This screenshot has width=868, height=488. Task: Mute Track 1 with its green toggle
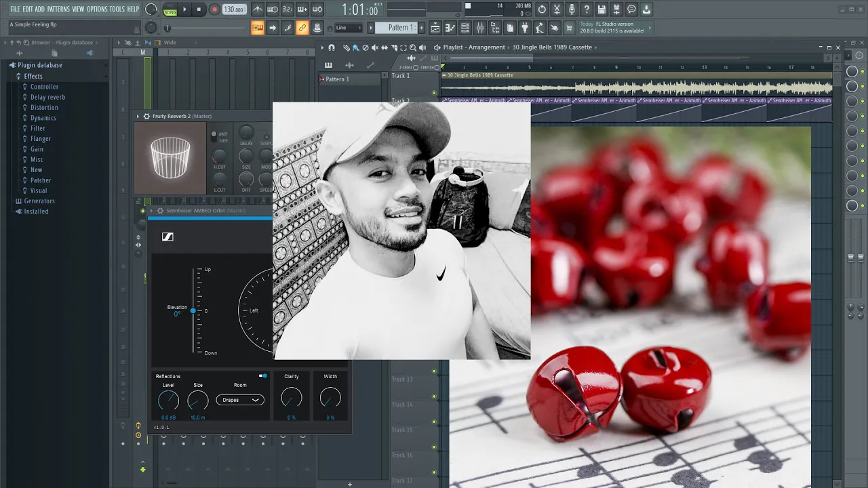coord(435,94)
